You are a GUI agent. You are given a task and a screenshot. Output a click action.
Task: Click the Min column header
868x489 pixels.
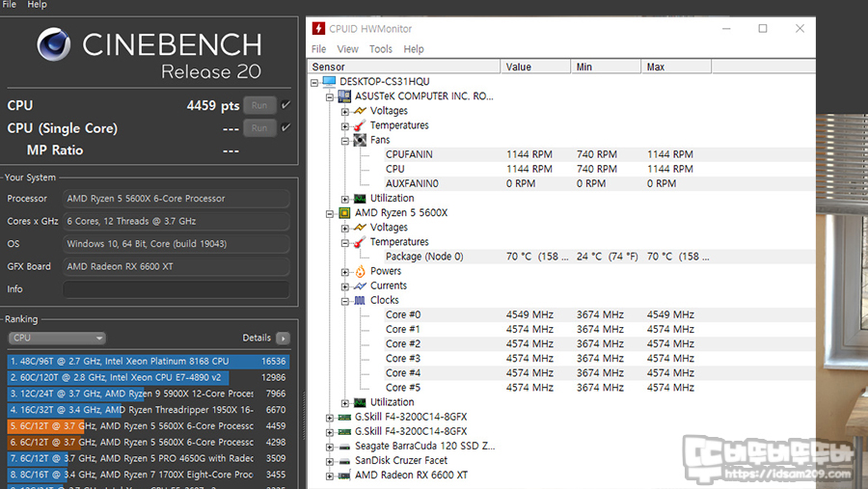(x=606, y=67)
